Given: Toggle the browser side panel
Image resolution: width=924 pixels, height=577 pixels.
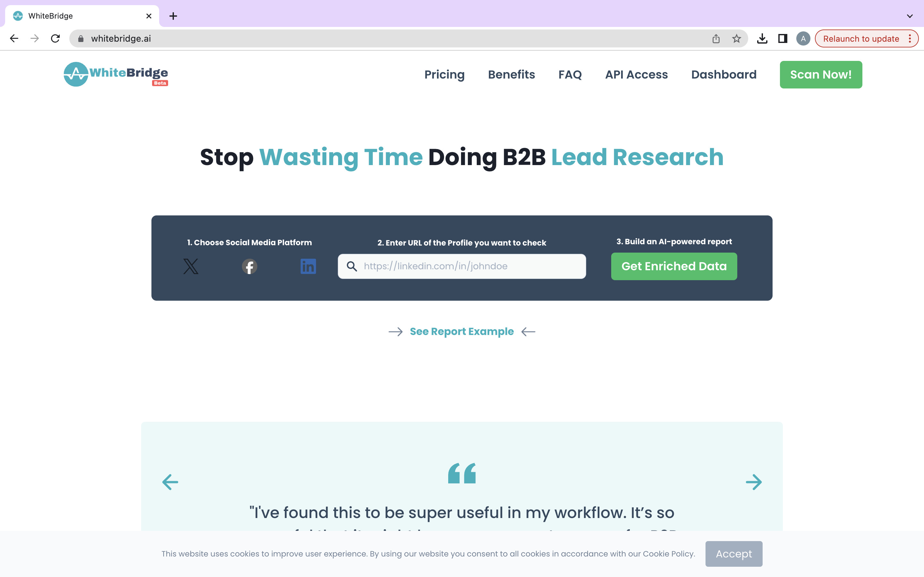Looking at the screenshot, I should [782, 38].
